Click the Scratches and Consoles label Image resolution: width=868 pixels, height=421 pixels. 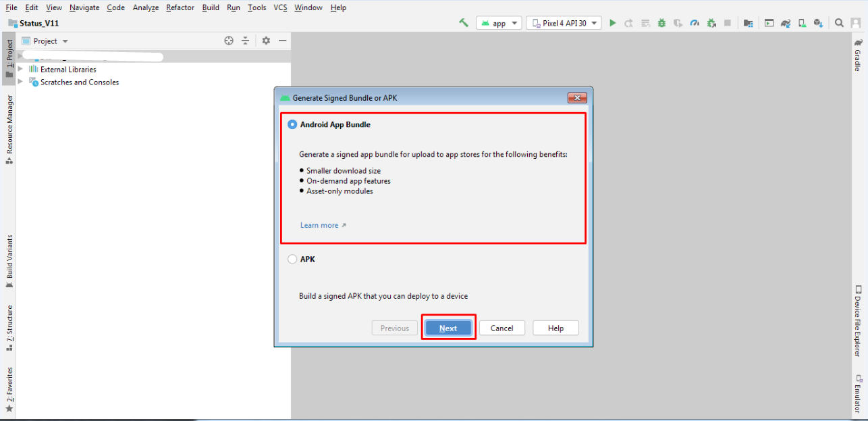tap(80, 82)
